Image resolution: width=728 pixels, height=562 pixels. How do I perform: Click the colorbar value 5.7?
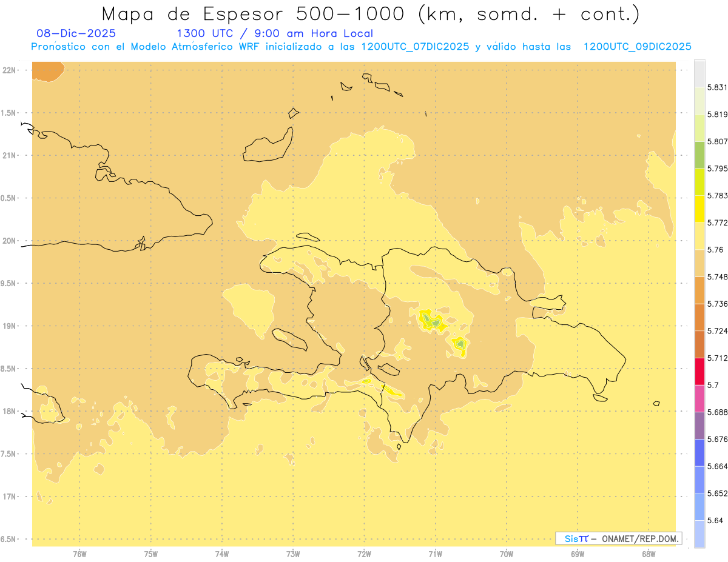click(x=713, y=385)
